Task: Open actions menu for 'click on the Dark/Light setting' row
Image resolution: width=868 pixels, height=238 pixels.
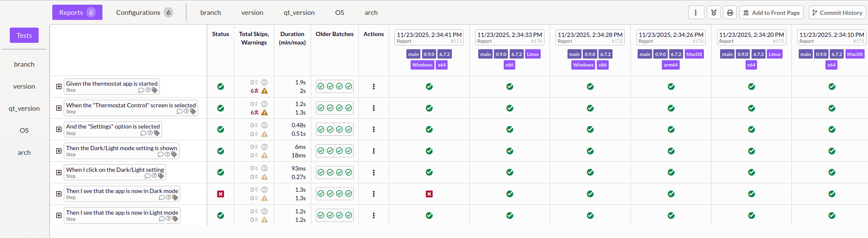Action: (374, 173)
